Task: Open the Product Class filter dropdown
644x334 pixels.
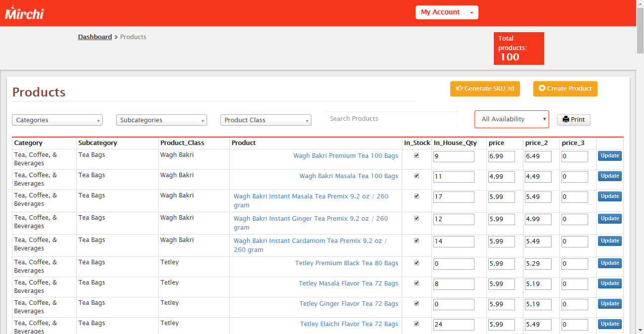Action: (266, 120)
